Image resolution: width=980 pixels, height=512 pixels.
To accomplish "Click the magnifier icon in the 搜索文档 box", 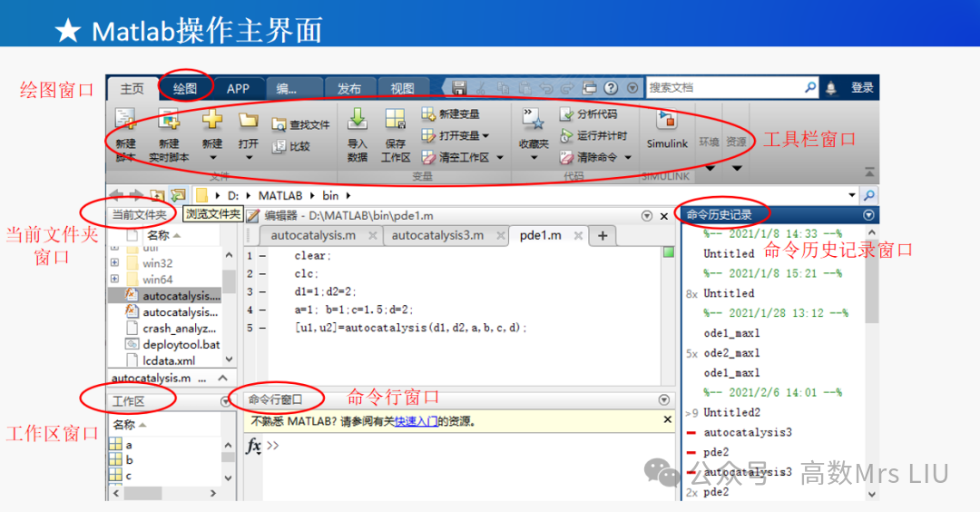I will (810, 87).
